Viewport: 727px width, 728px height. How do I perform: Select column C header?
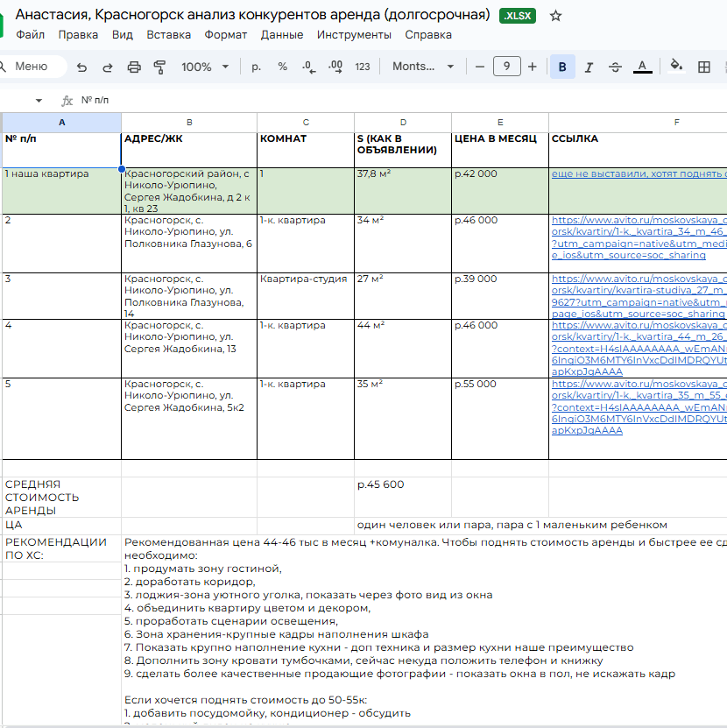click(x=306, y=123)
